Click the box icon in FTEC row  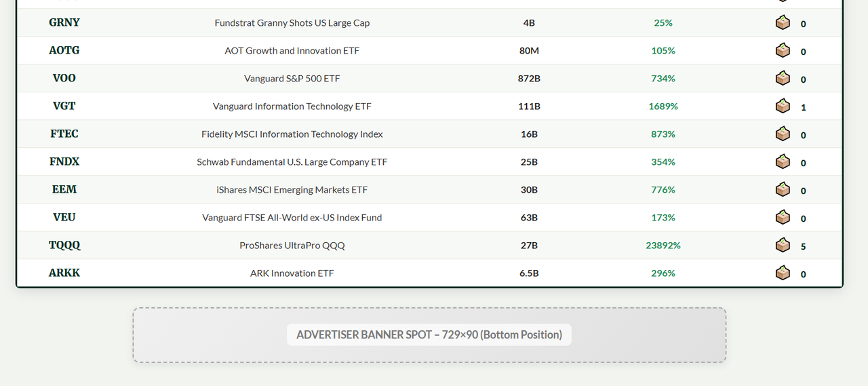(x=783, y=134)
